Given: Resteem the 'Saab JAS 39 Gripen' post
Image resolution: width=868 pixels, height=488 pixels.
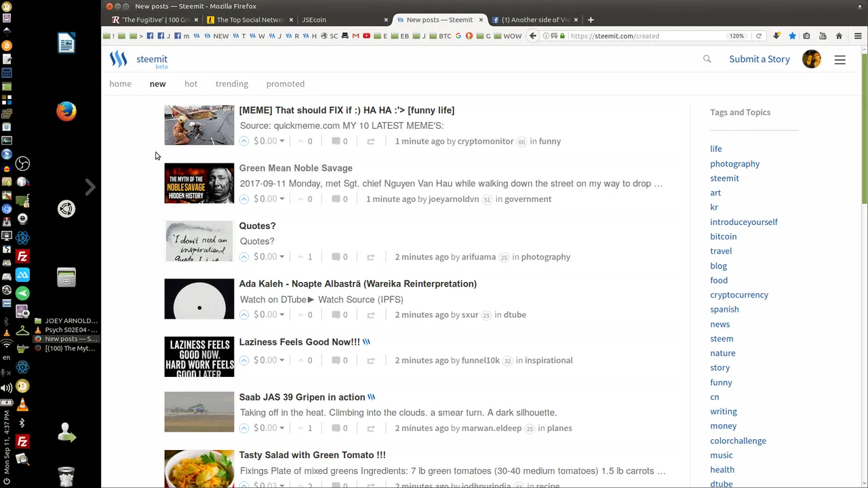Looking at the screenshot, I should (371, 428).
